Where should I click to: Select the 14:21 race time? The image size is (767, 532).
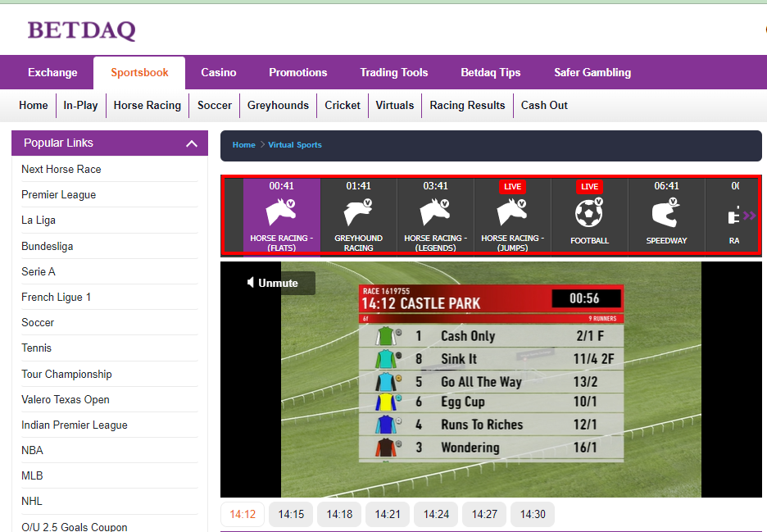coord(388,515)
